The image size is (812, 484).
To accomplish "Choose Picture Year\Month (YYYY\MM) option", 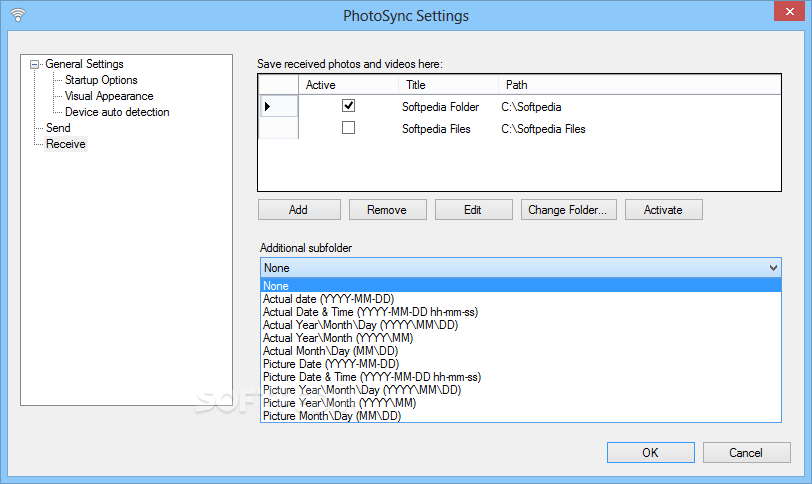I will [x=520, y=403].
